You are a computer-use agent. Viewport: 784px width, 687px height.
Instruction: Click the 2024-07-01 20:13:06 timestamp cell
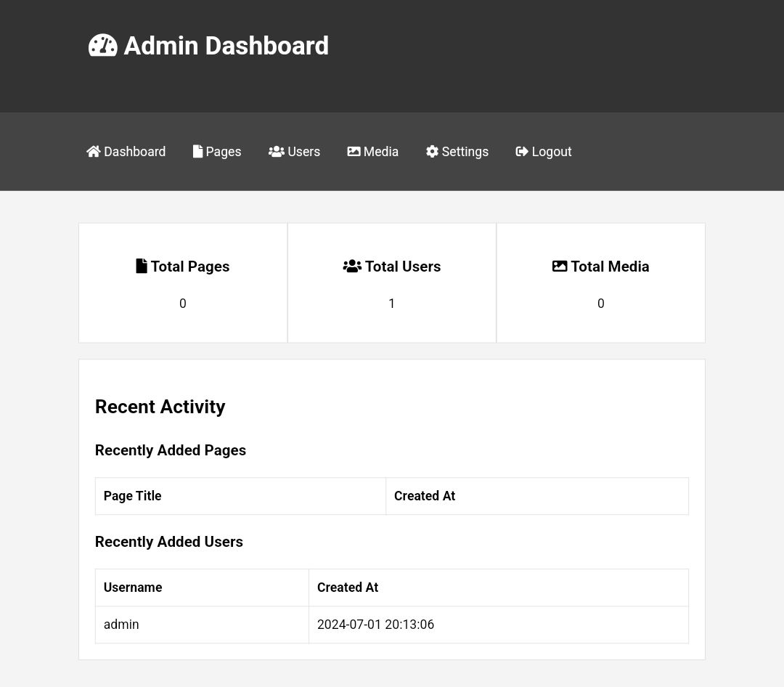tap(375, 625)
